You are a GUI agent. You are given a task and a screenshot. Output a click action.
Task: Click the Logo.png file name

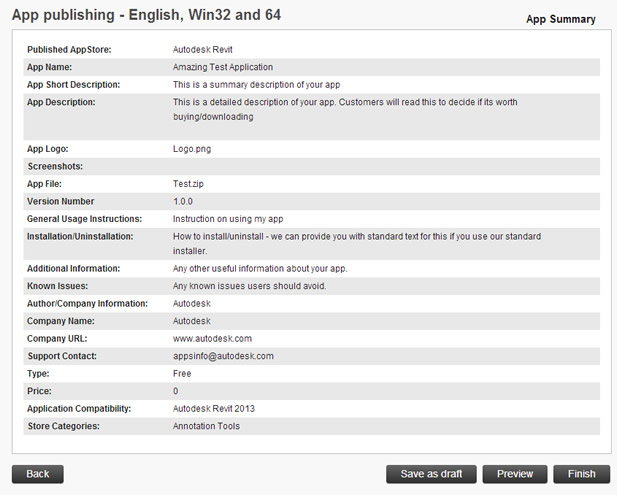tap(192, 149)
